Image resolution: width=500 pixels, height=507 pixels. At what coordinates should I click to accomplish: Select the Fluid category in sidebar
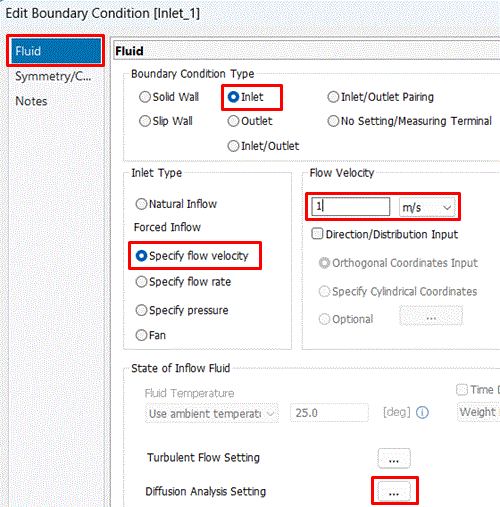tap(56, 51)
